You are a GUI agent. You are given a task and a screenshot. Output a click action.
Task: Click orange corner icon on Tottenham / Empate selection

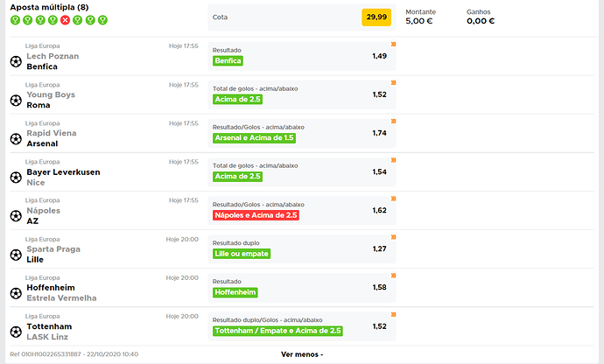pos(393,315)
